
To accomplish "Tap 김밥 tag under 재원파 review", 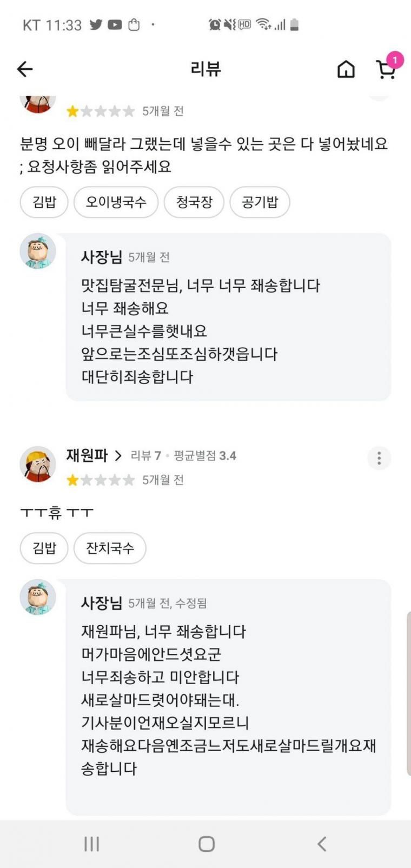I will (x=44, y=548).
